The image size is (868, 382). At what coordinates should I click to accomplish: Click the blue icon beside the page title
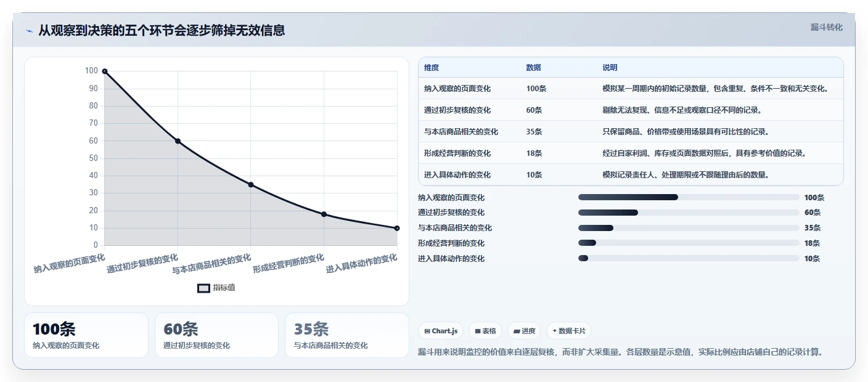point(30,31)
